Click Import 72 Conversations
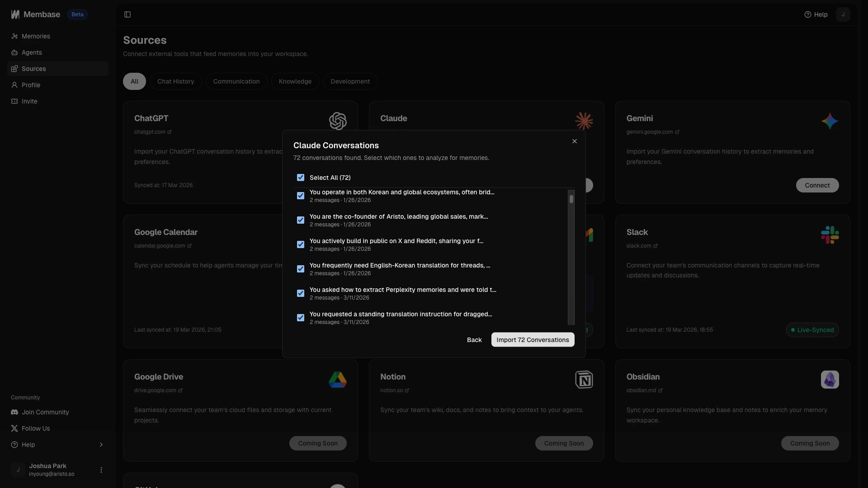The height and width of the screenshot is (488, 868). (532, 339)
